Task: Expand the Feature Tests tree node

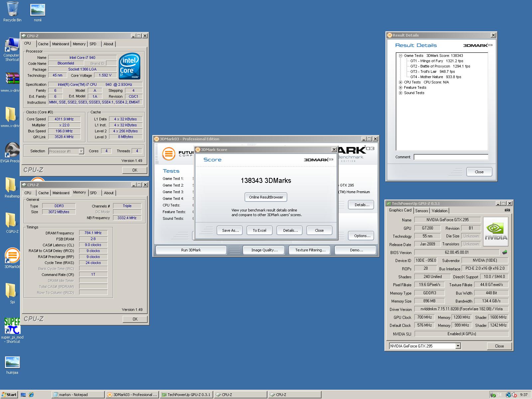Action: (x=401, y=87)
